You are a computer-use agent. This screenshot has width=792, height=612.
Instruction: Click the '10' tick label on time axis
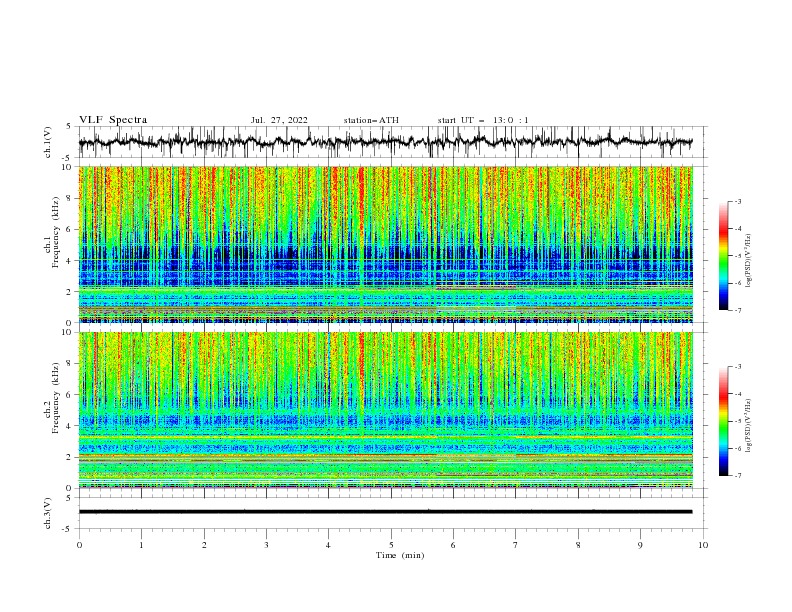coord(703,545)
